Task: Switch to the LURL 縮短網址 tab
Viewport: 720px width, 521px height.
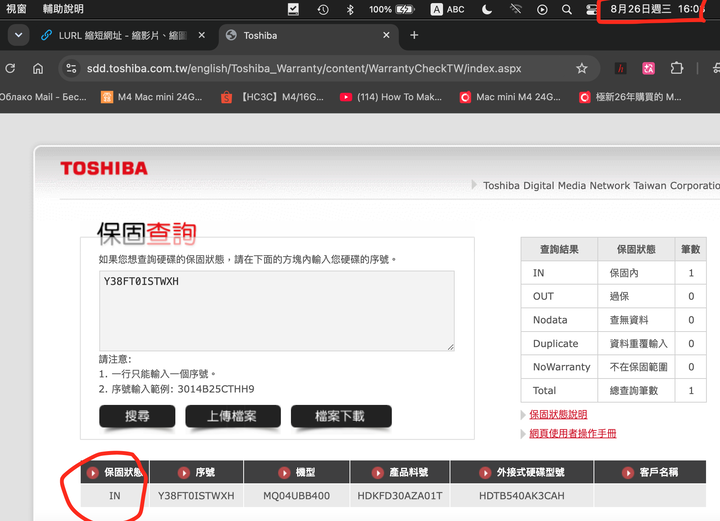Action: click(x=113, y=35)
